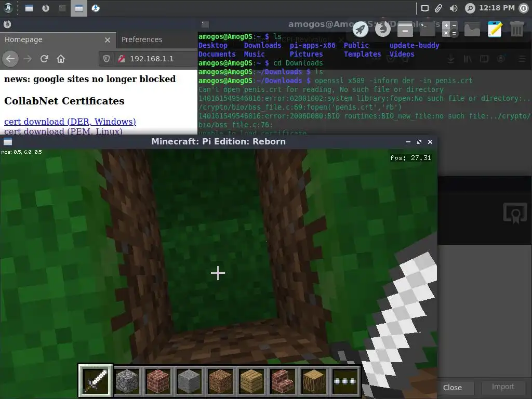This screenshot has width=532, height=399.
Task: Click the Import button in the certificate dialog
Action: click(x=503, y=387)
